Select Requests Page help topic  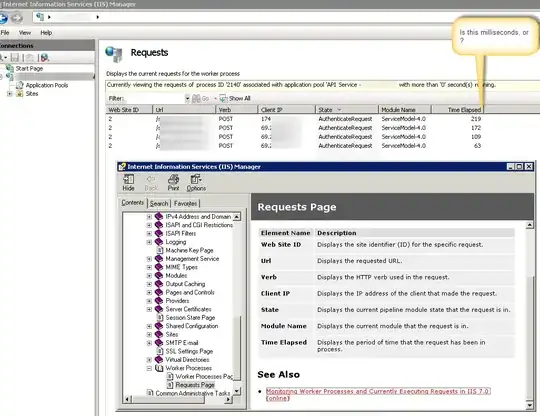point(195,385)
